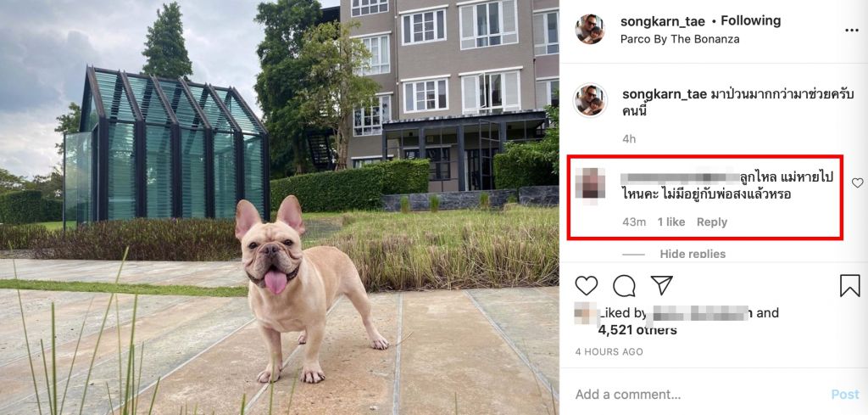Save the post with the bookmark icon

(849, 286)
